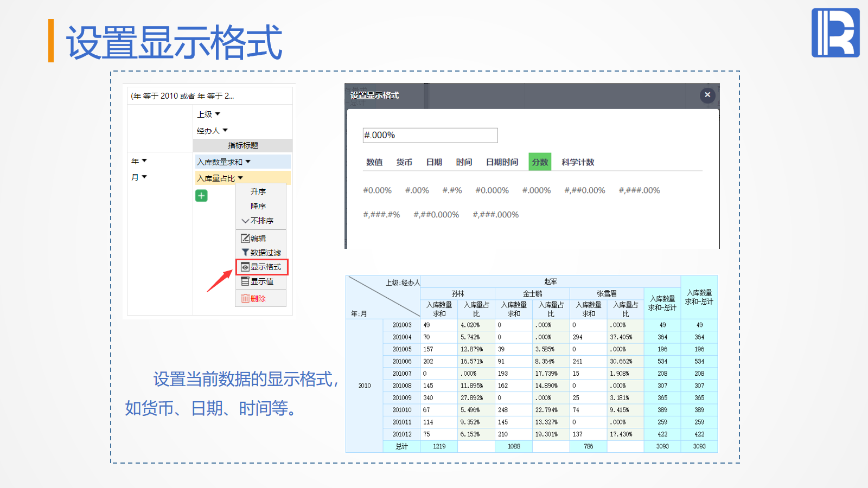Choose the #0.00% format preset
This screenshot has width=868, height=488.
pos(377,190)
